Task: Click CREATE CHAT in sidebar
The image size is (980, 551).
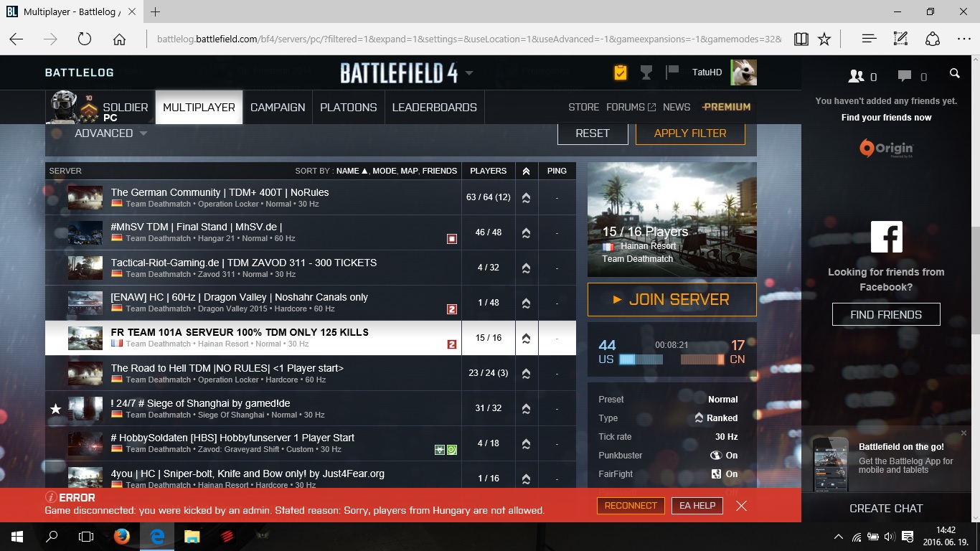Action: point(886,508)
